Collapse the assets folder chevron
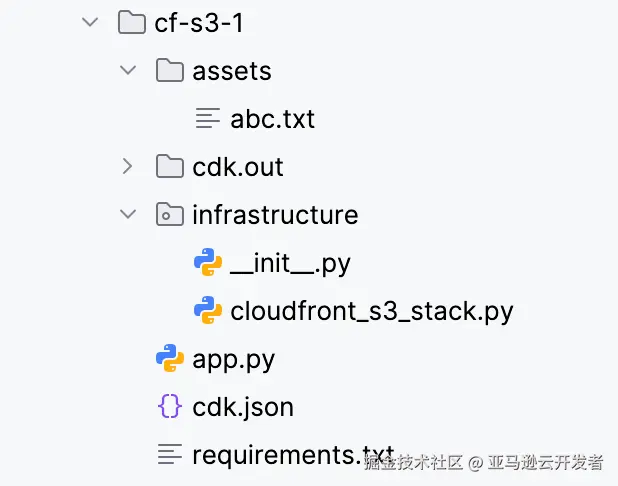Image resolution: width=618 pixels, height=486 pixels. (x=127, y=71)
